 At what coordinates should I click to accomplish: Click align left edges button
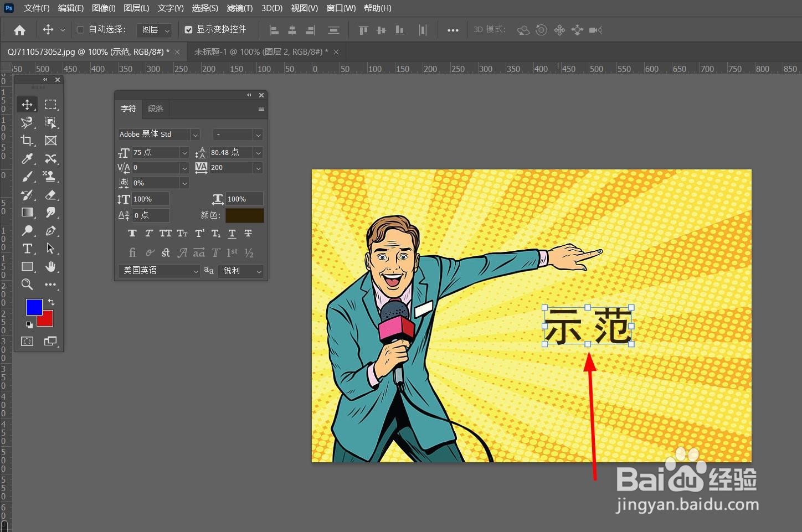click(x=274, y=30)
